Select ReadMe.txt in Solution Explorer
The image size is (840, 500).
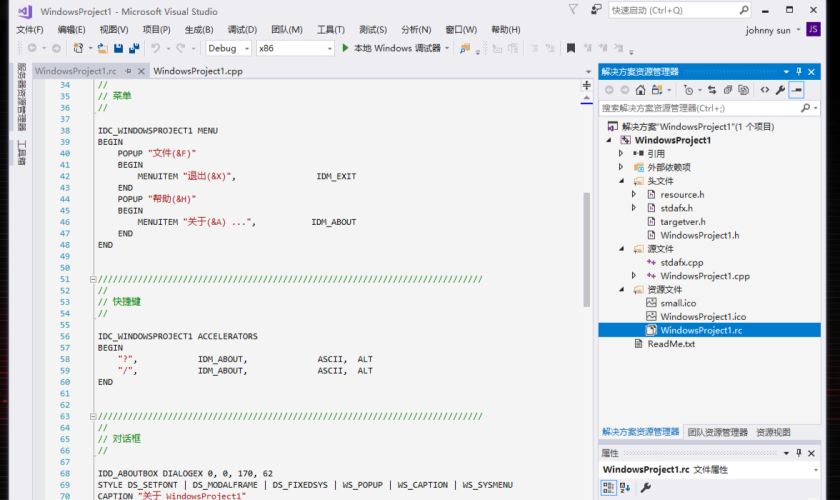[671, 344]
